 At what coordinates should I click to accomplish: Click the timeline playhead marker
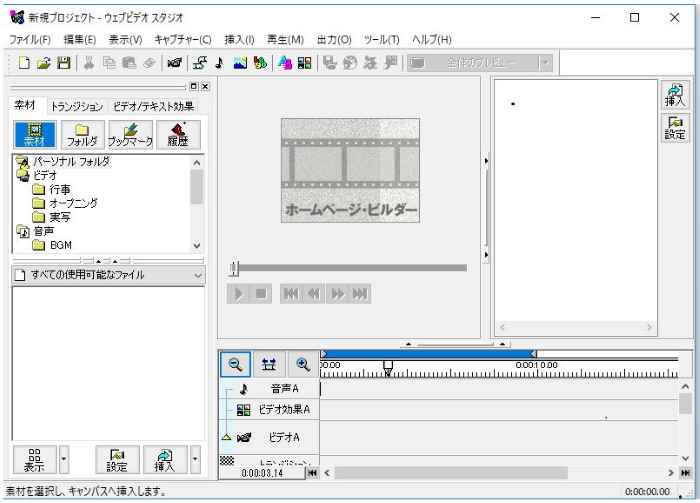[x=388, y=369]
